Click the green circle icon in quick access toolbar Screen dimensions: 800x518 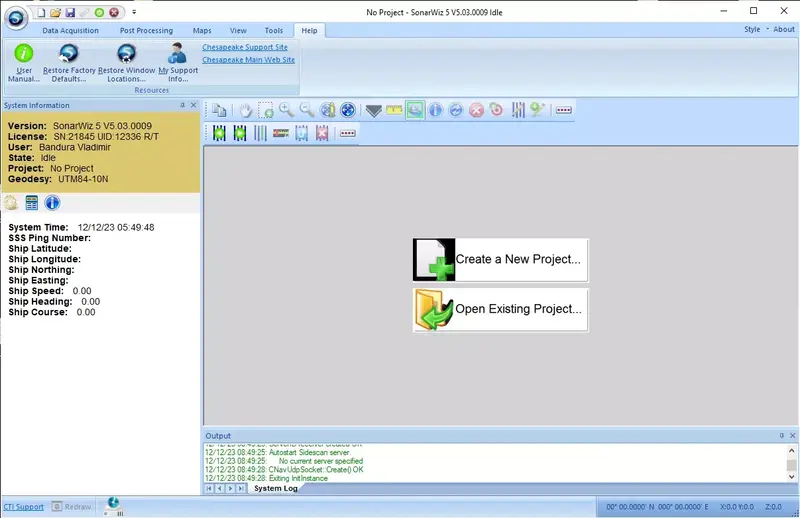(x=99, y=12)
